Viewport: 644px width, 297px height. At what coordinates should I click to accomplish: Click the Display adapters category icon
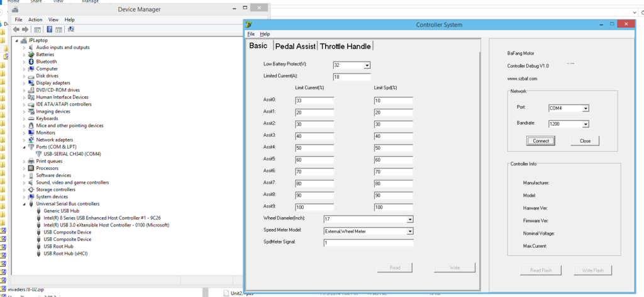tap(31, 83)
